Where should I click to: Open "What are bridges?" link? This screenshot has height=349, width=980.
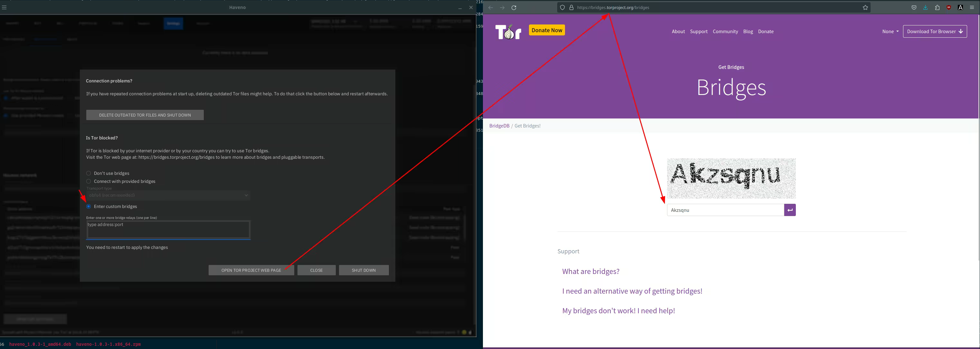(x=590, y=271)
